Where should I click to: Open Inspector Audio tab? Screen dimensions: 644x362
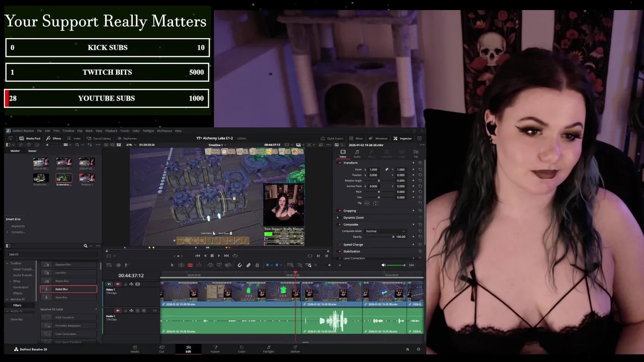pos(357,153)
